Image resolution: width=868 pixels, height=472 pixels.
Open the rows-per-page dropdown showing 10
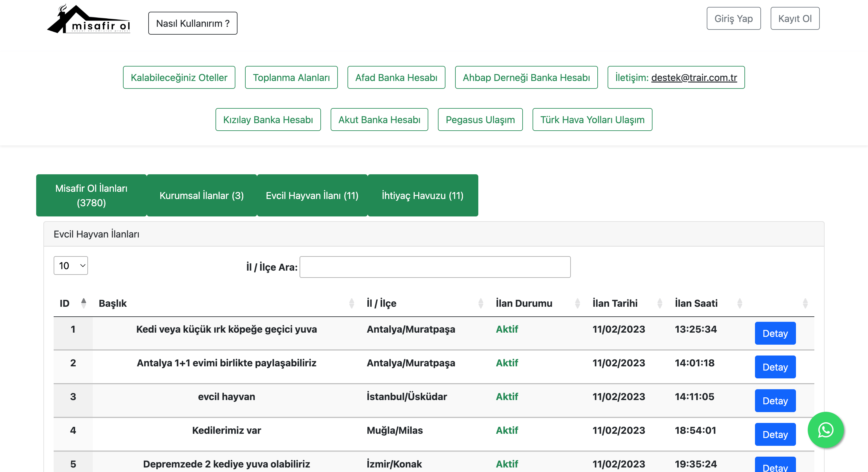tap(71, 265)
